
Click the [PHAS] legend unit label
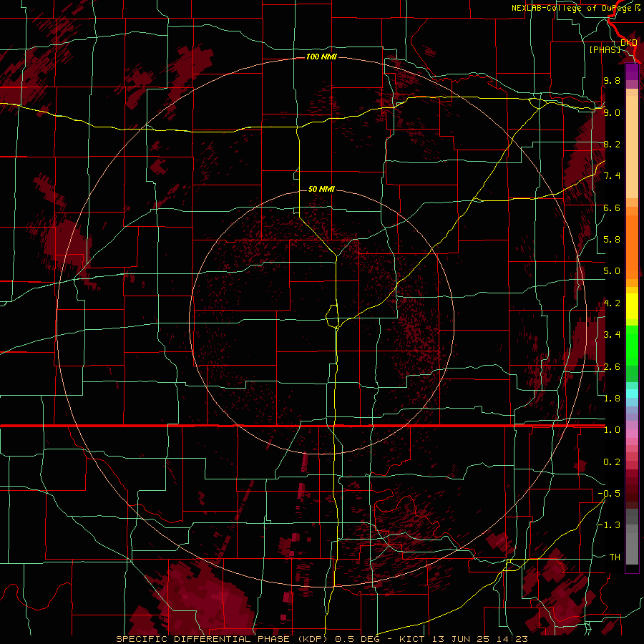605,49
